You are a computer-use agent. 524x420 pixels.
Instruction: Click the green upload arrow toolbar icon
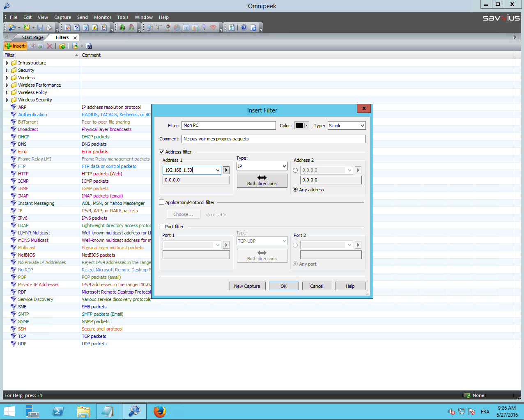(x=122, y=28)
